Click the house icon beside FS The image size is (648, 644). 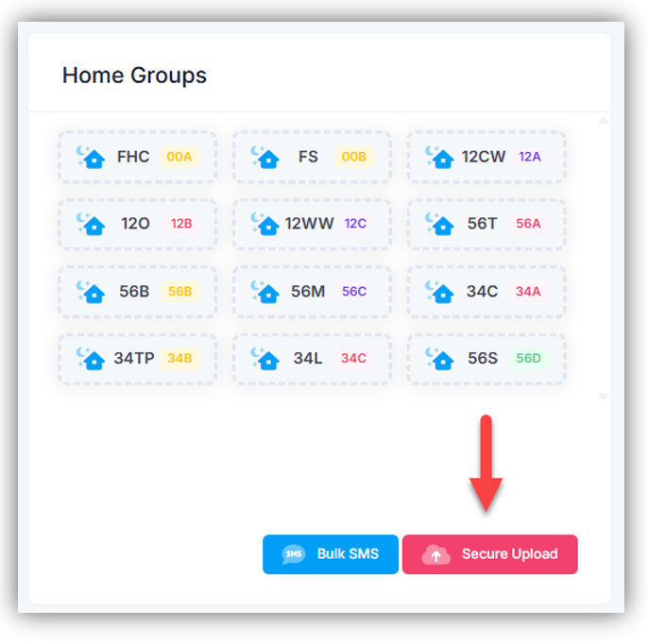pyautogui.click(x=265, y=157)
